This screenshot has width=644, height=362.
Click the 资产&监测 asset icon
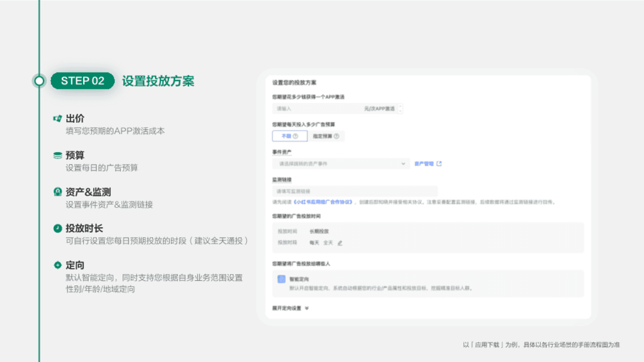pyautogui.click(x=57, y=192)
